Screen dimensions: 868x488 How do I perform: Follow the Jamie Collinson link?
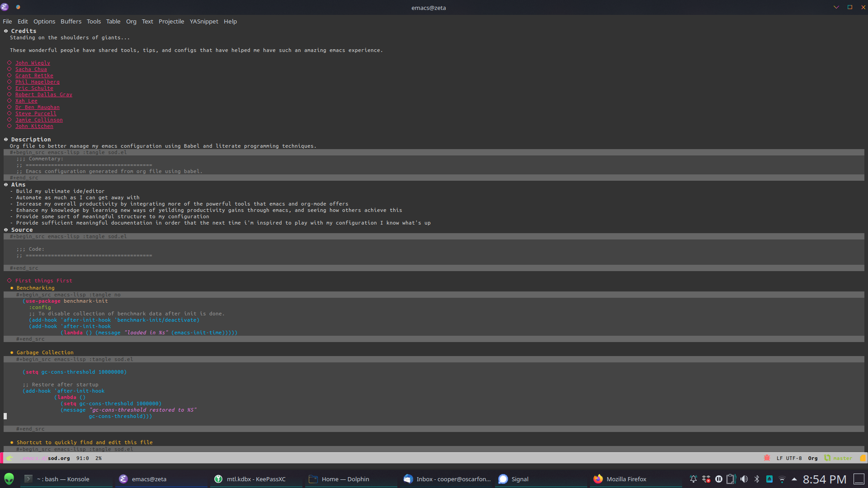(x=39, y=120)
